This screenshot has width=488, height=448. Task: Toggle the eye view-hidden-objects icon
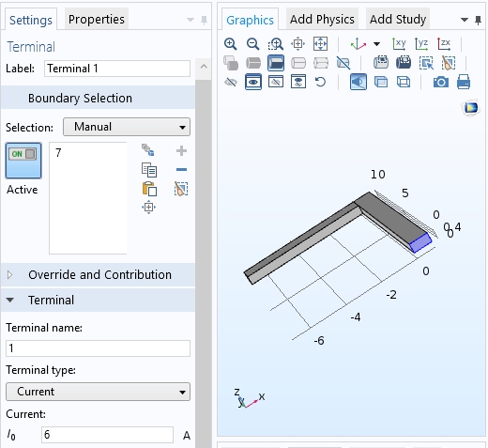[253, 82]
